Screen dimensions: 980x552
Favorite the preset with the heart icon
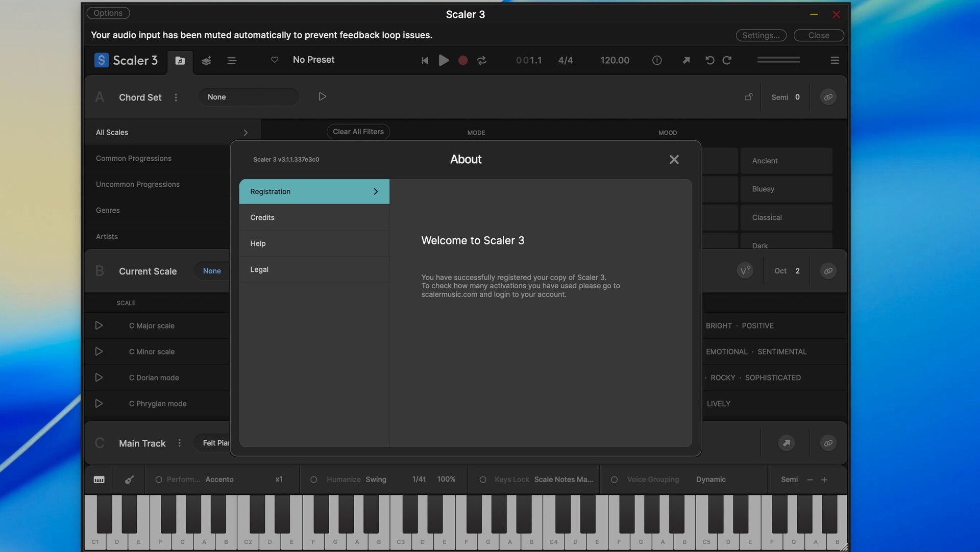tap(275, 60)
